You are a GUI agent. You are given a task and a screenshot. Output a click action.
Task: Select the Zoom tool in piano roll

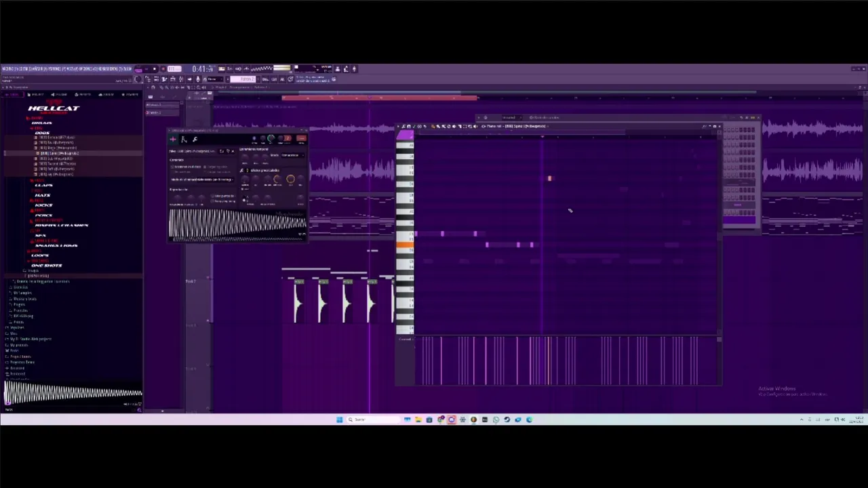pyautogui.click(x=470, y=126)
